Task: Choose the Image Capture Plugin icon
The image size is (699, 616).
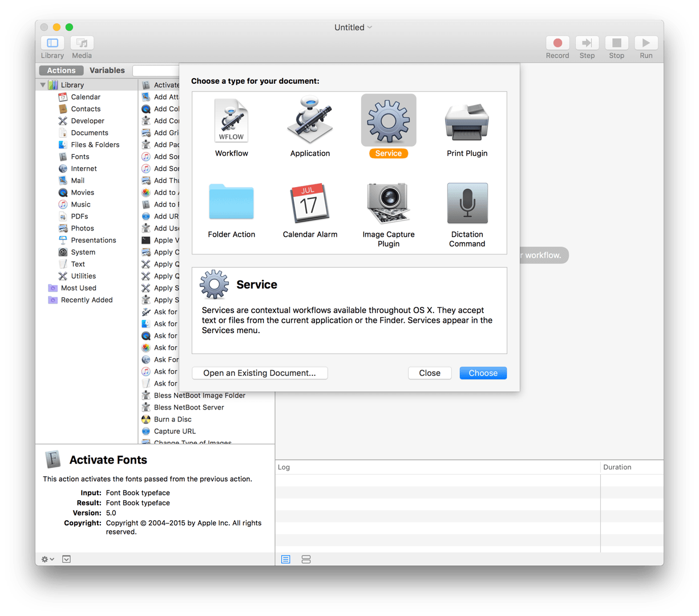Action: pos(388,202)
